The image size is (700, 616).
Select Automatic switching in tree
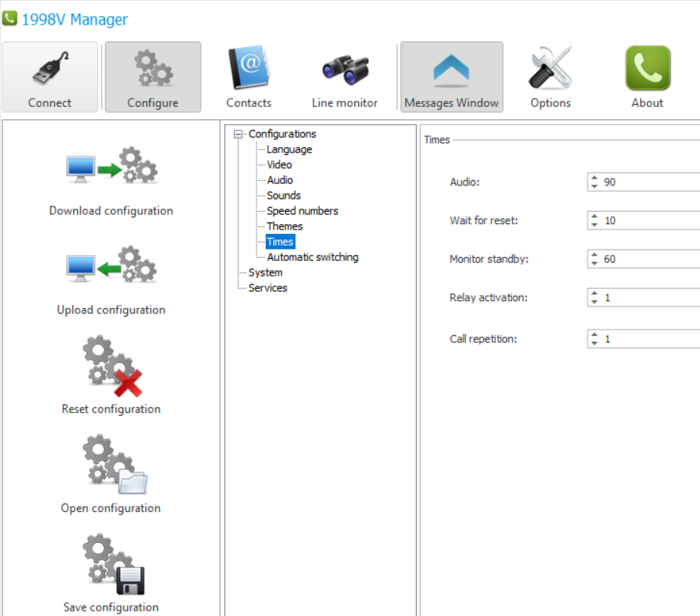[x=312, y=257]
